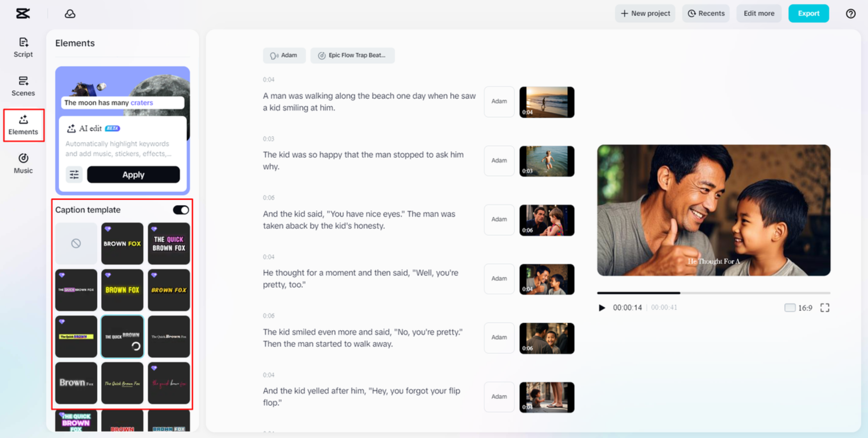The height and width of the screenshot is (438, 868).
Task: Change the Adam voice selector chip
Action: [284, 55]
